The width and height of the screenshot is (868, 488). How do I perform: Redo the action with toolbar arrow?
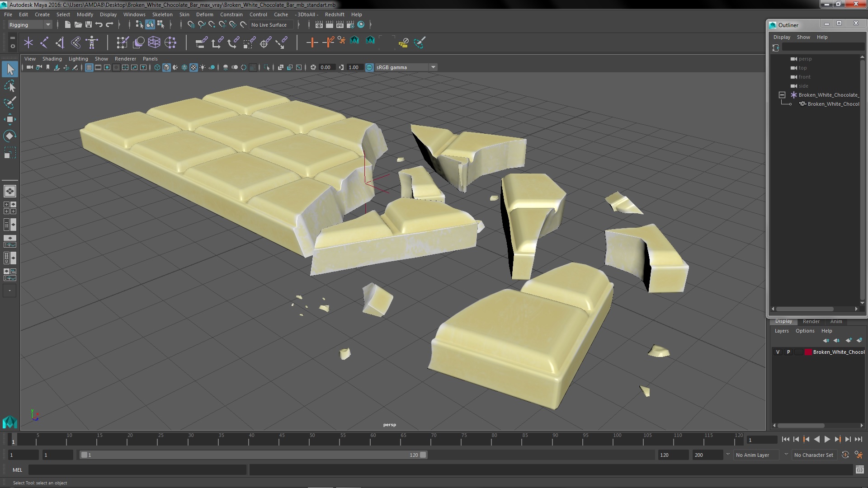coord(109,25)
